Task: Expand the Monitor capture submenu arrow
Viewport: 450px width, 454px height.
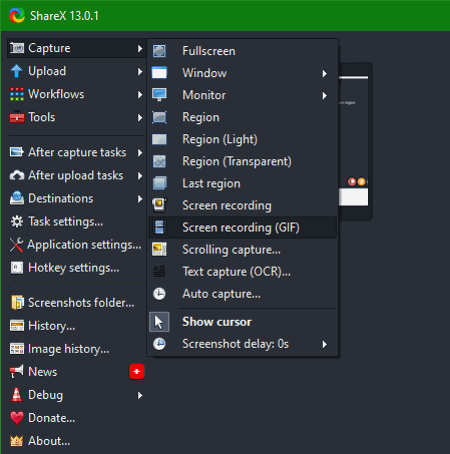Action: click(325, 96)
